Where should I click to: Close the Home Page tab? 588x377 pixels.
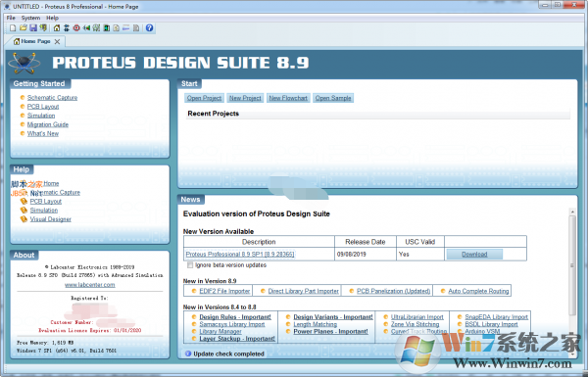pyautogui.click(x=57, y=41)
